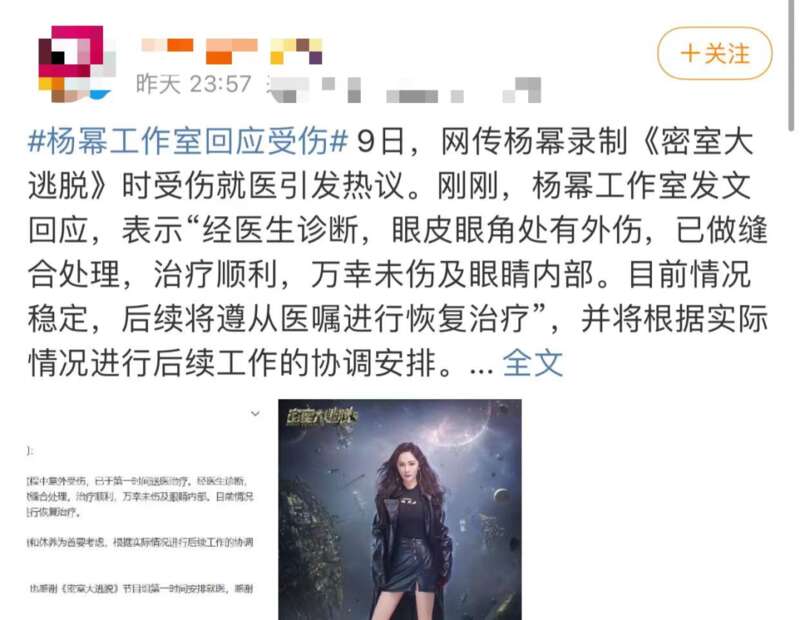This screenshot has width=800, height=620.
Task: Open hashtag #杨幂工作室回应受伤#
Action: click(188, 141)
